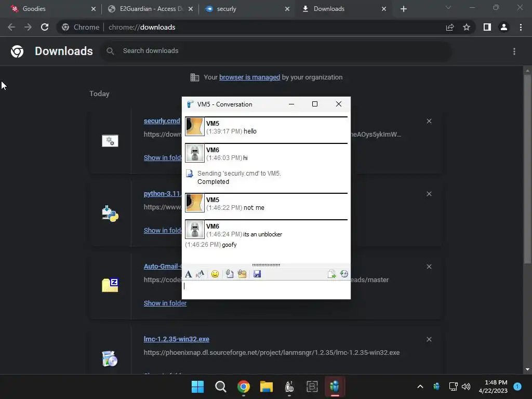Open the lmc-1.2.35-win32.exe link
The image size is (532, 399).
point(177,339)
